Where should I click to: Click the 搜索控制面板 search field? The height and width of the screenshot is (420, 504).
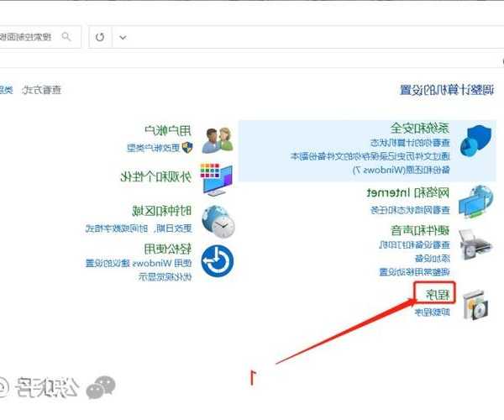coord(39,37)
